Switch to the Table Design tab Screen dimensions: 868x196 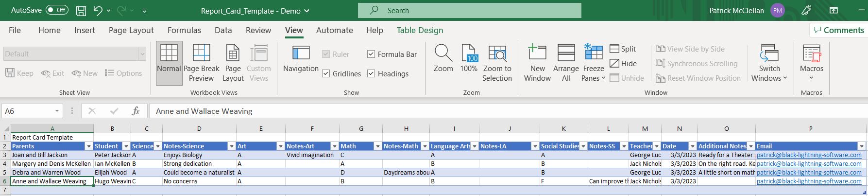[x=420, y=30]
